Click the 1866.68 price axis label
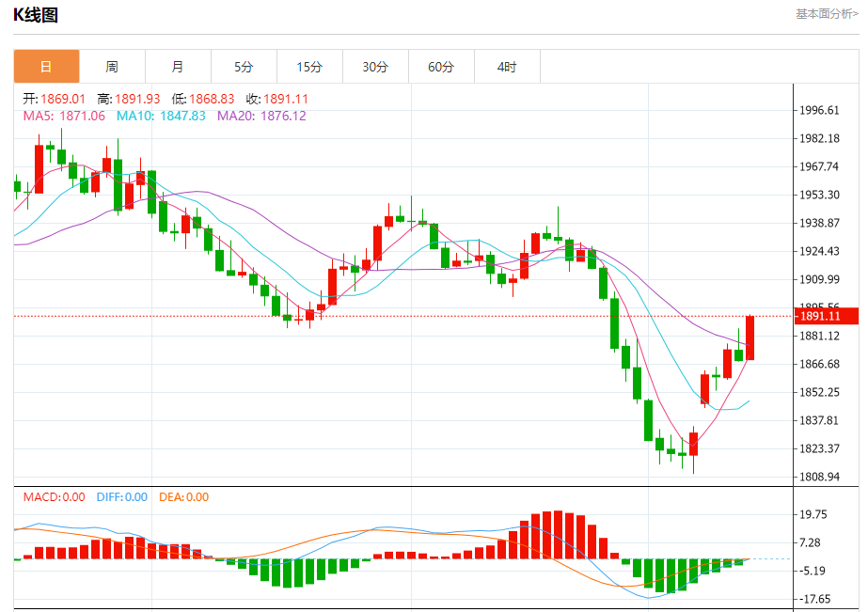 [x=819, y=364]
